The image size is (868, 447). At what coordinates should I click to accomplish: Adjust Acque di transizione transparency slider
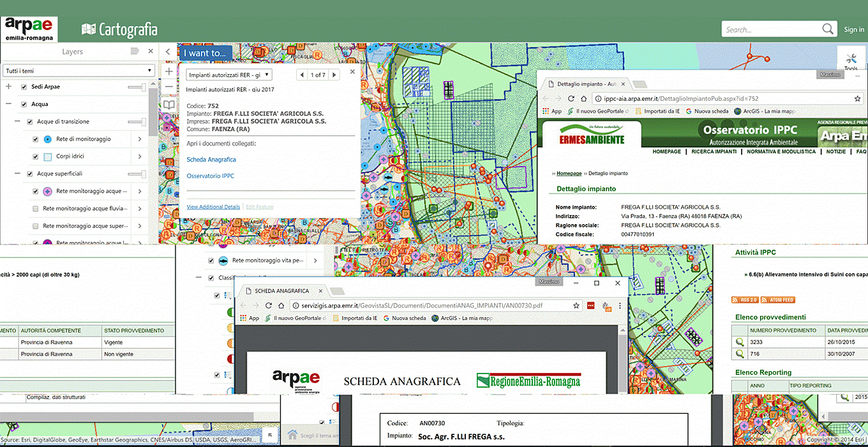[x=137, y=121]
